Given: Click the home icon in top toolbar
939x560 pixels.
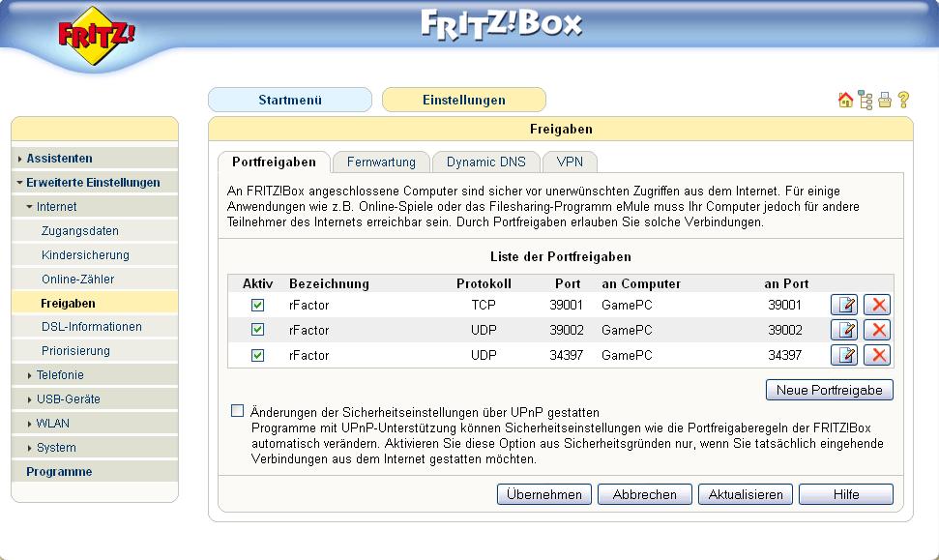Looking at the screenshot, I should click(x=845, y=100).
